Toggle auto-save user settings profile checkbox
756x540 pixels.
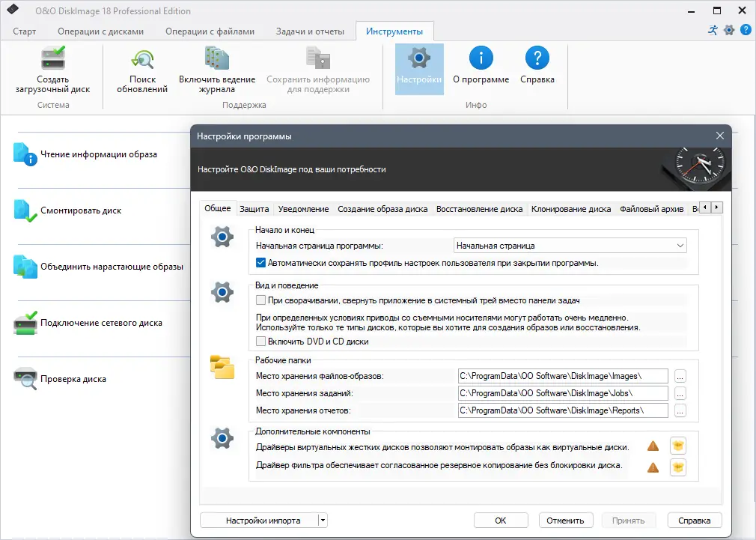(260, 263)
